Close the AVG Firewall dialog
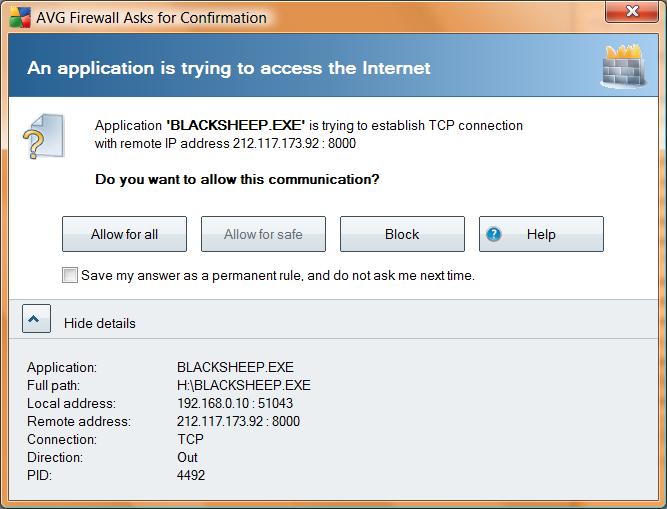 (632, 11)
